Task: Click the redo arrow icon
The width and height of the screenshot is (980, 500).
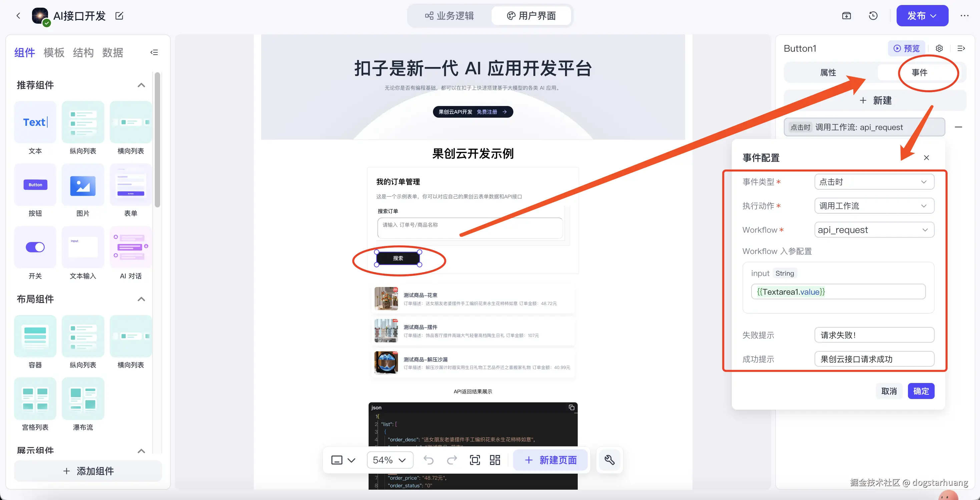Action: point(452,460)
